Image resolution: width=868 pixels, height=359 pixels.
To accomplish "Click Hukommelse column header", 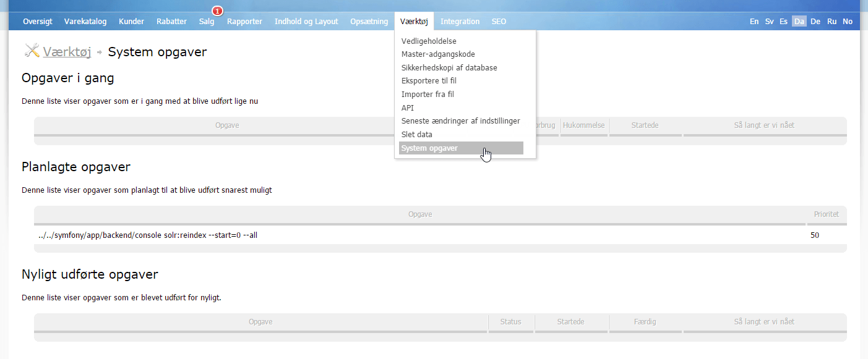I will 583,125.
